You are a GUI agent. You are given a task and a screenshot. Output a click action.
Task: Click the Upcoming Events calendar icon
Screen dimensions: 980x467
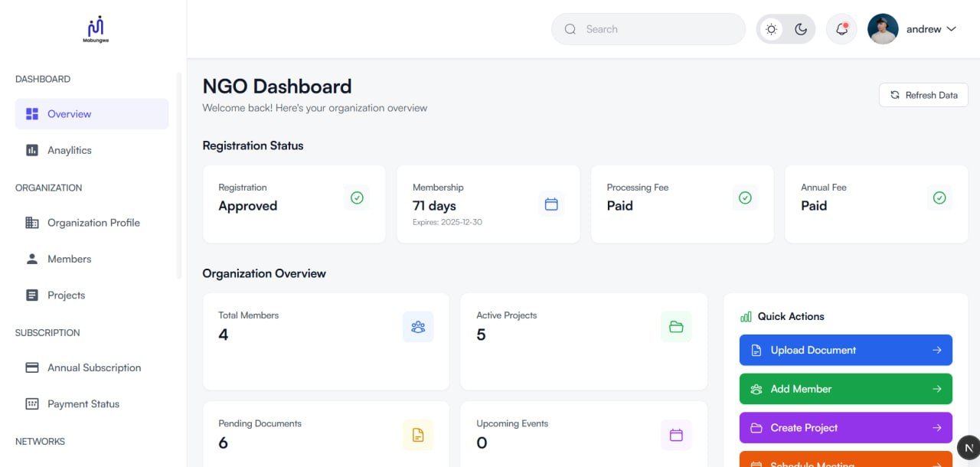[676, 435]
